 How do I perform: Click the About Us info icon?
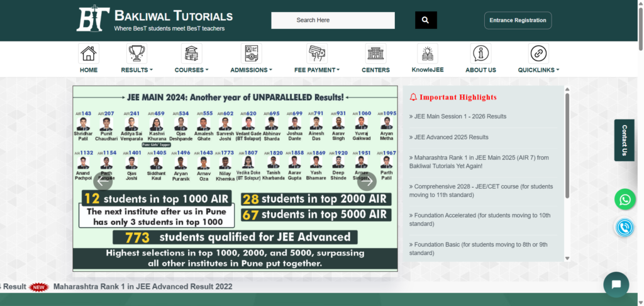coord(480,54)
